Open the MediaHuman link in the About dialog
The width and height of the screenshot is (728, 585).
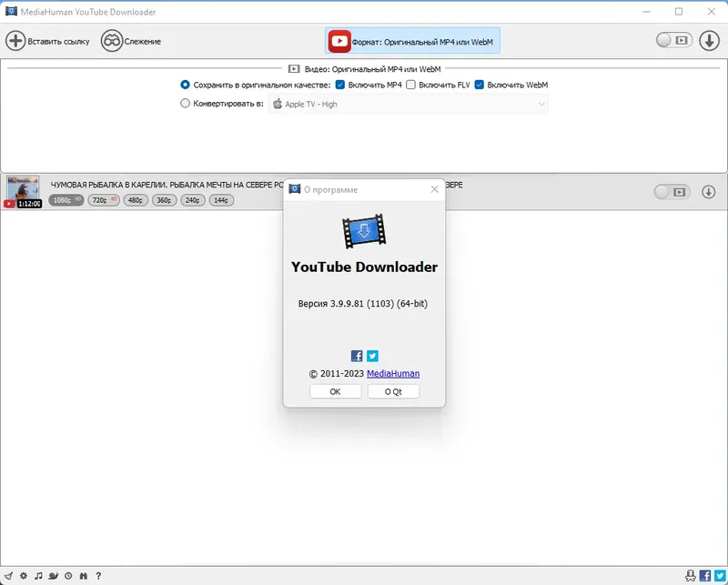tap(396, 373)
